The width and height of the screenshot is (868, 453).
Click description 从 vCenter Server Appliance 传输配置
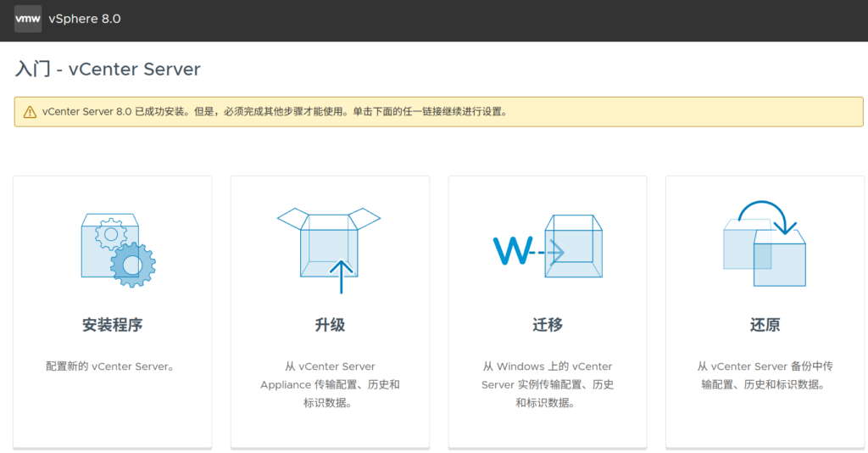[330, 384]
